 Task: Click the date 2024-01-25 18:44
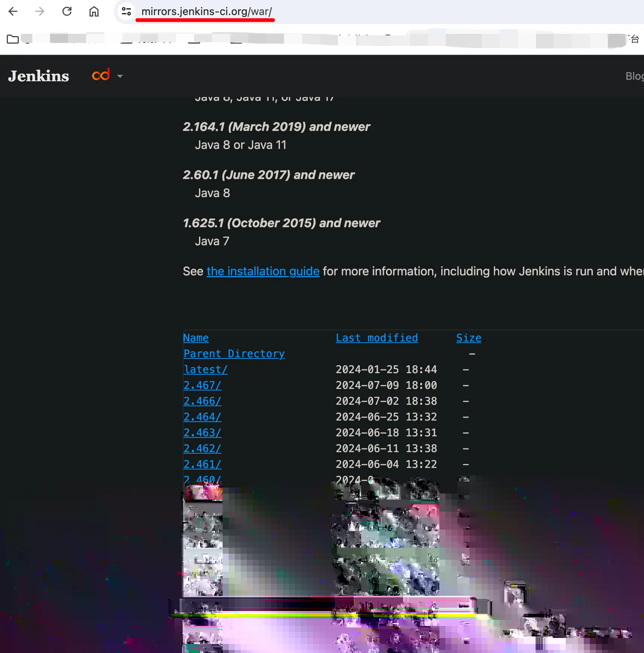pos(386,369)
